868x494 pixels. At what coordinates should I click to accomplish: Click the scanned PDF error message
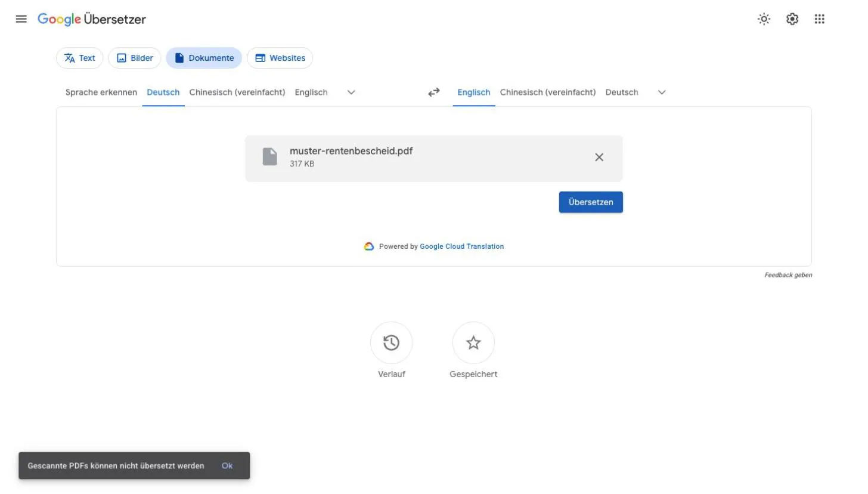point(116,466)
